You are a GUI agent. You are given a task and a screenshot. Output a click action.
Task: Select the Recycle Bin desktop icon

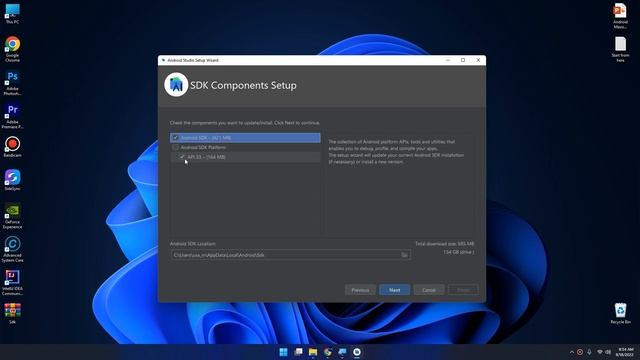620,313
